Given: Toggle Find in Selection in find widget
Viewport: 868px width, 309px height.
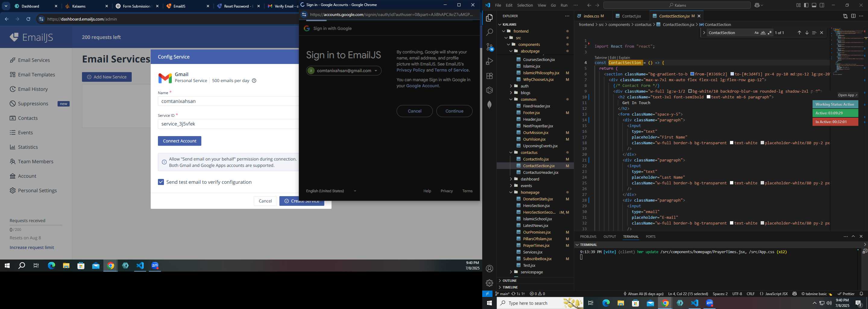Looking at the screenshot, I should pos(814,33).
